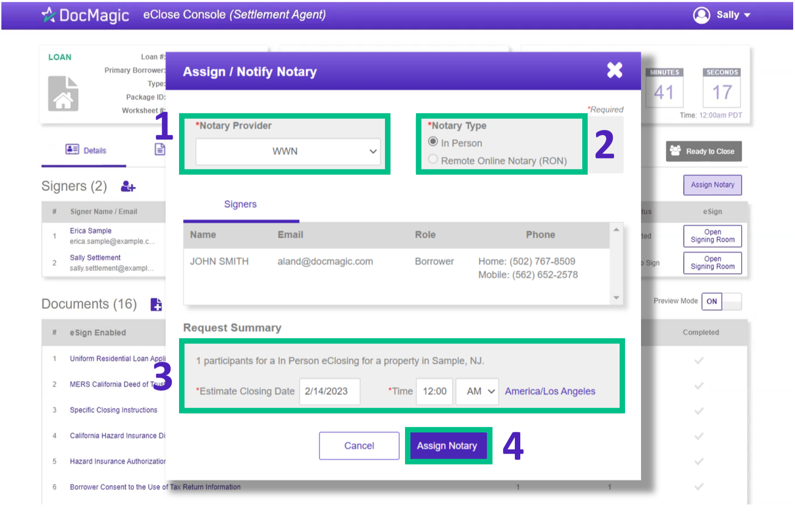Open the Notary Provider dropdown
795x532 pixels.
pos(288,151)
